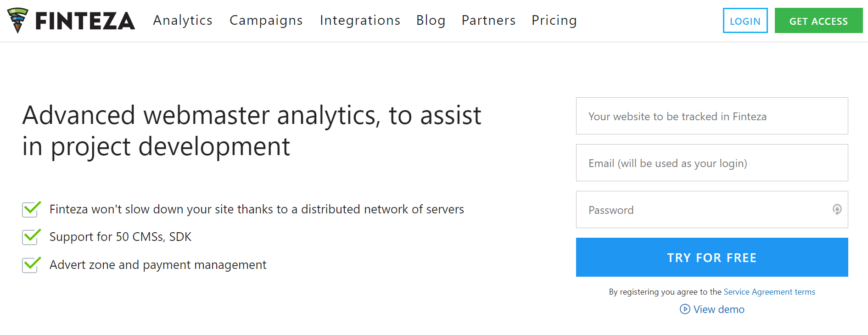The width and height of the screenshot is (868, 335).
Task: Click the password key icon in Password field
Action: point(837,210)
